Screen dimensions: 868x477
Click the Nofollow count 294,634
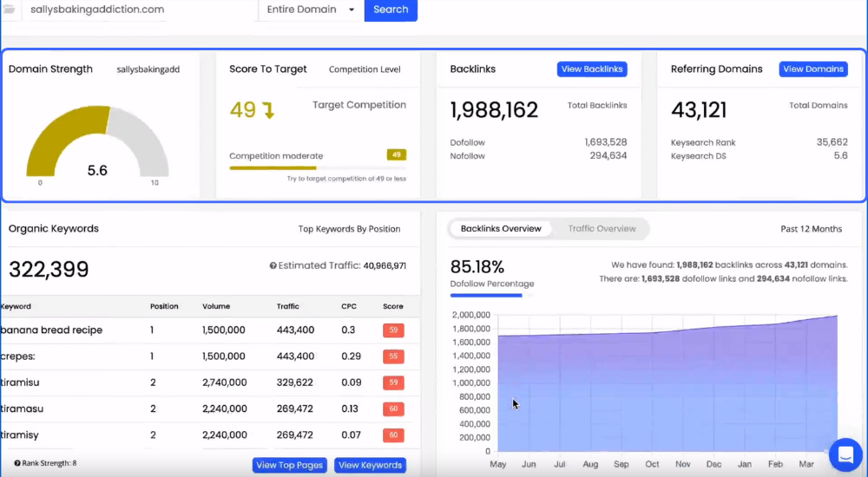tap(608, 155)
